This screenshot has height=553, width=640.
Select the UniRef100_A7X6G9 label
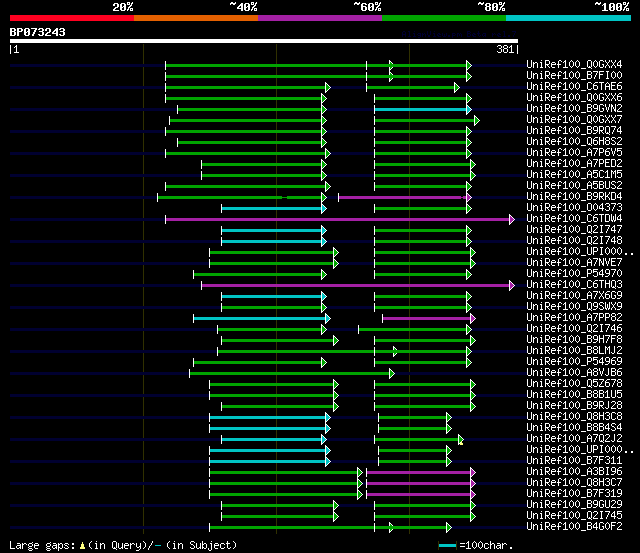tap(574, 295)
